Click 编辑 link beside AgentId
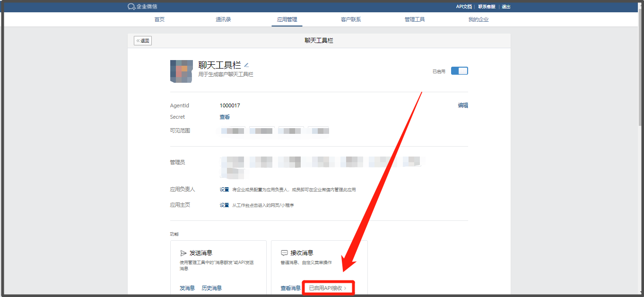Viewport: 644px width, 297px height. 463,105
